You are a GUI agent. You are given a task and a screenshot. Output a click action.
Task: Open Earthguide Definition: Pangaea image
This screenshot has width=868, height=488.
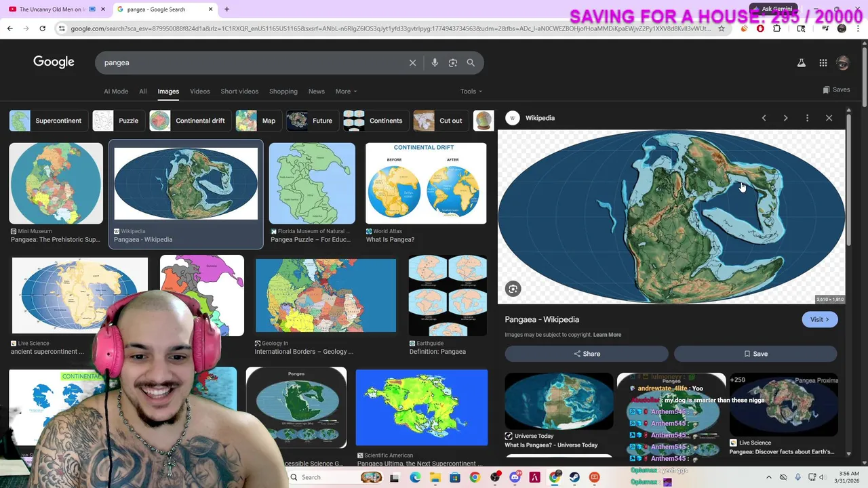tap(448, 296)
